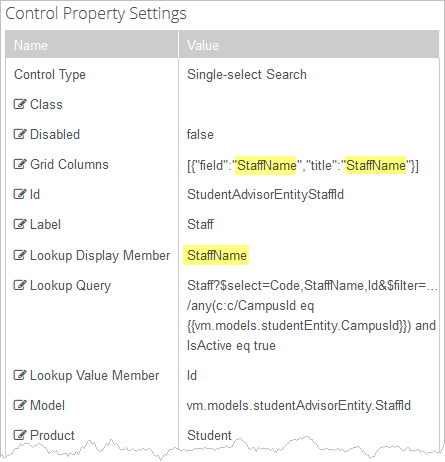Click the 'Single-select Search' value
The image size is (445, 462).
(x=247, y=75)
